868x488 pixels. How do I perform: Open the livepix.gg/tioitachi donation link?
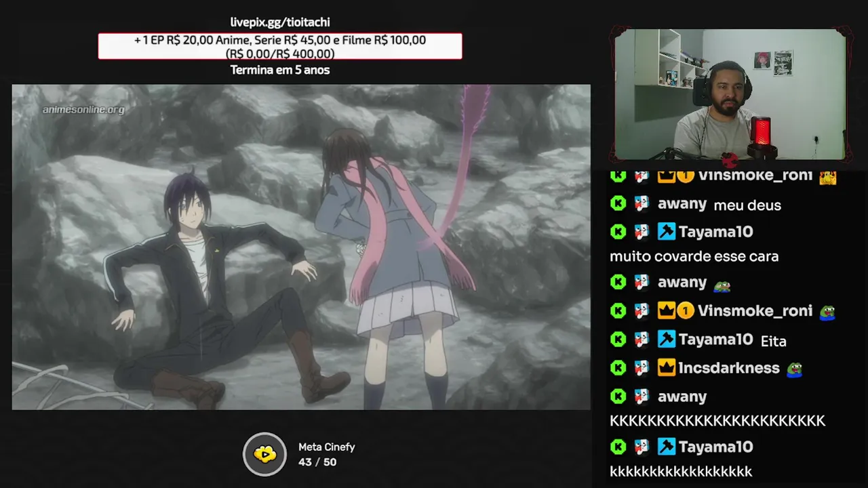(280, 22)
